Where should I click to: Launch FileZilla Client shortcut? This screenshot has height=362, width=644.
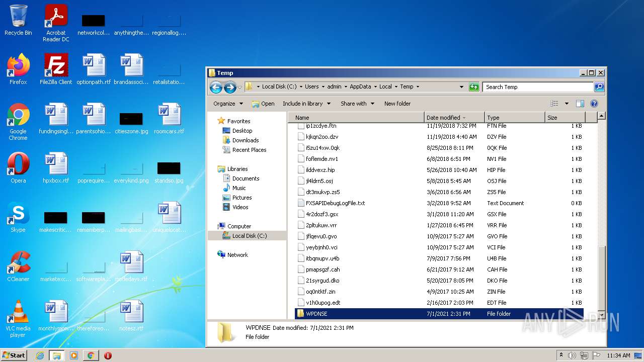pos(56,69)
